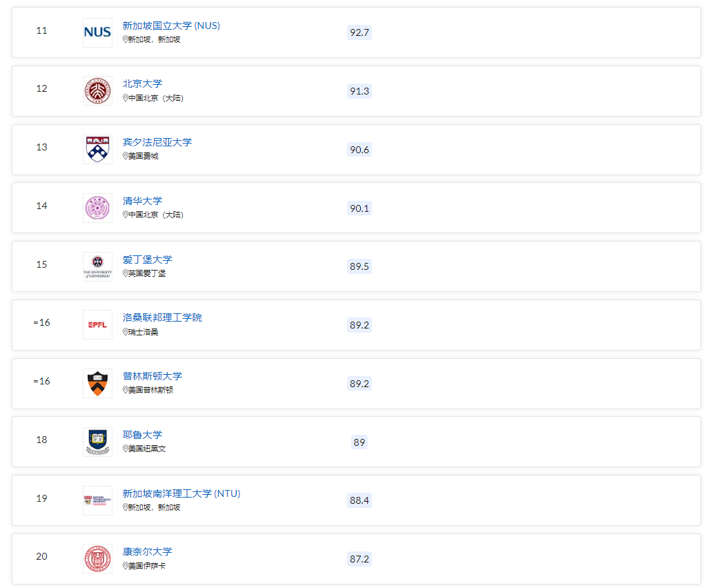This screenshot has height=588, width=710.
Task: Go to the 爱丁堡大学 page
Action: [x=147, y=259]
